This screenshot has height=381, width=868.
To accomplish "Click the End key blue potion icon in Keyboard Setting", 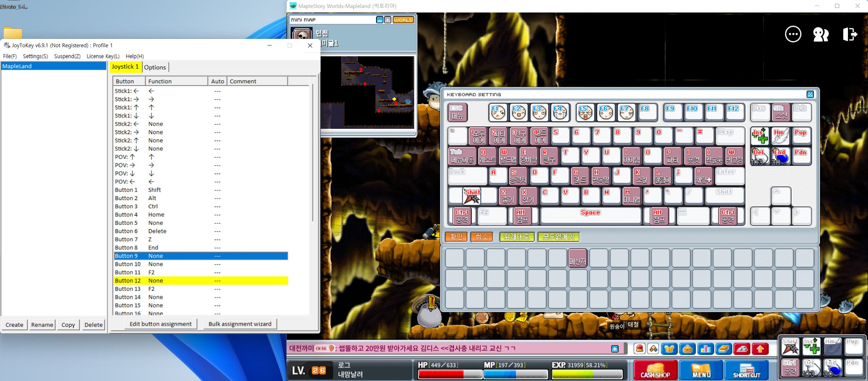I will click(780, 157).
